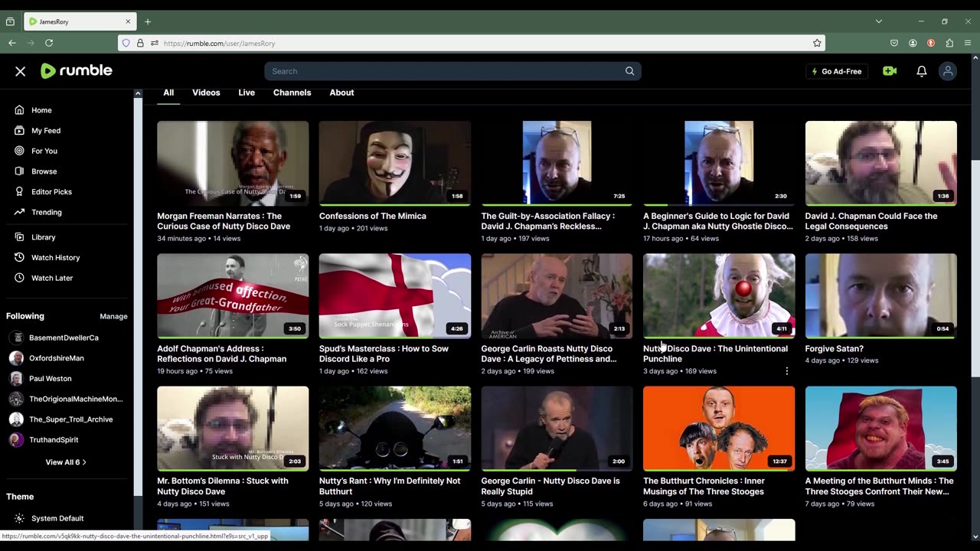
Task: Click BasementDwellerCa channel avatar
Action: click(x=16, y=337)
